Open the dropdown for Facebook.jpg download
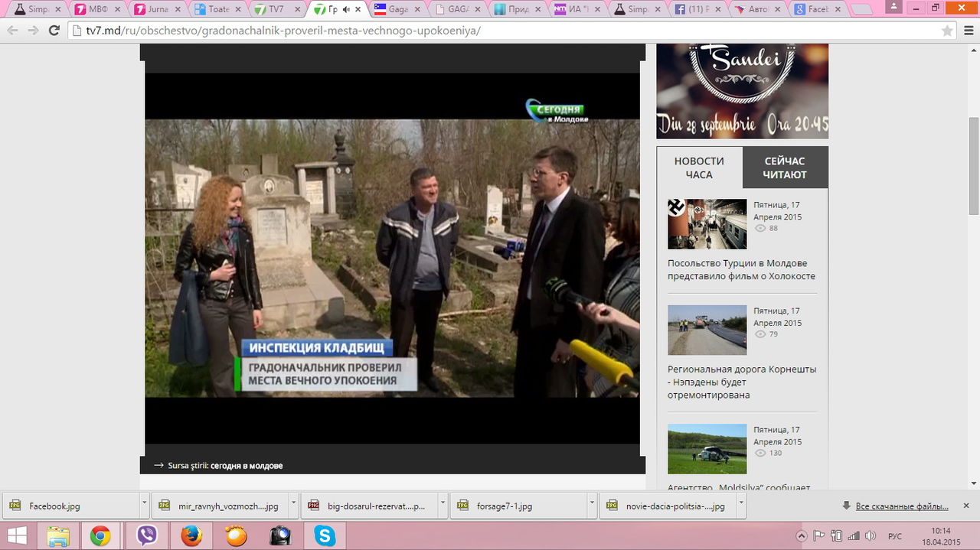 pos(144,506)
